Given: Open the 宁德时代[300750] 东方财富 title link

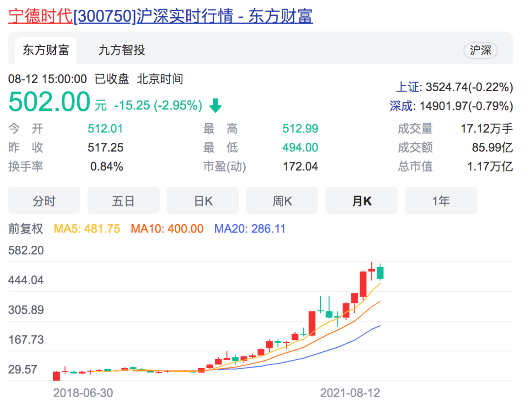Looking at the screenshot, I should pos(160,16).
